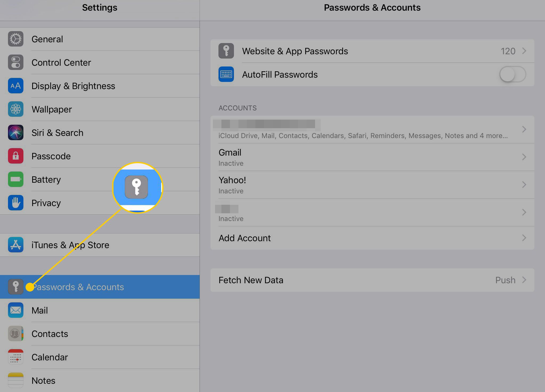Open iTunes & App Store icon

[x=16, y=245]
